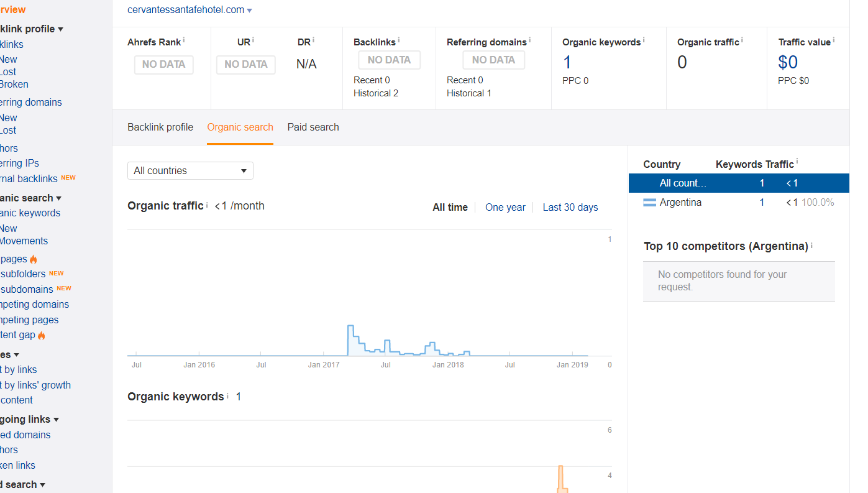Select All time chart range
Viewport: 868px width, 493px height.
[450, 208]
